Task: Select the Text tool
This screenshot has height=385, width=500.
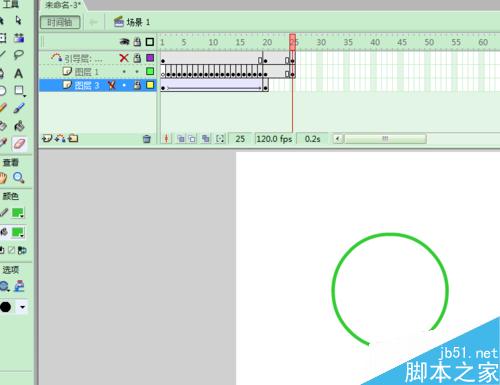Action: (x=19, y=73)
